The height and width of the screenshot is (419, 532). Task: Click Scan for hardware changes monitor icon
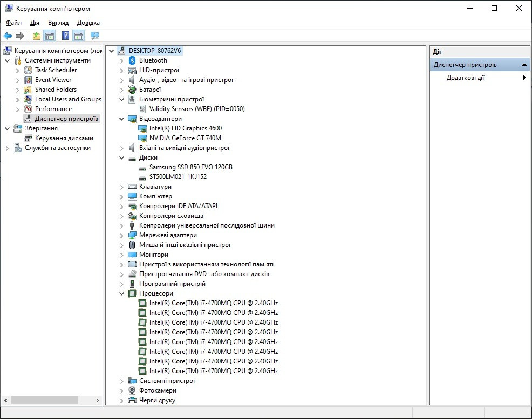point(95,36)
